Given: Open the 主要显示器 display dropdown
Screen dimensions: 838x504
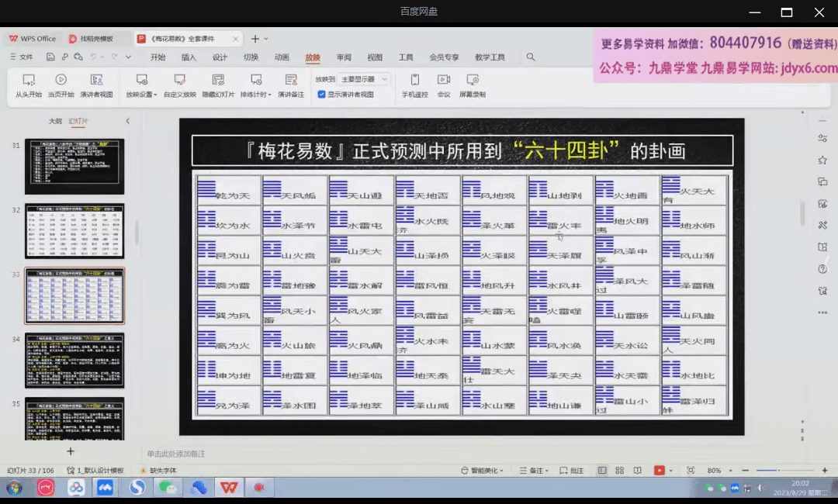Looking at the screenshot, I should click(x=364, y=79).
